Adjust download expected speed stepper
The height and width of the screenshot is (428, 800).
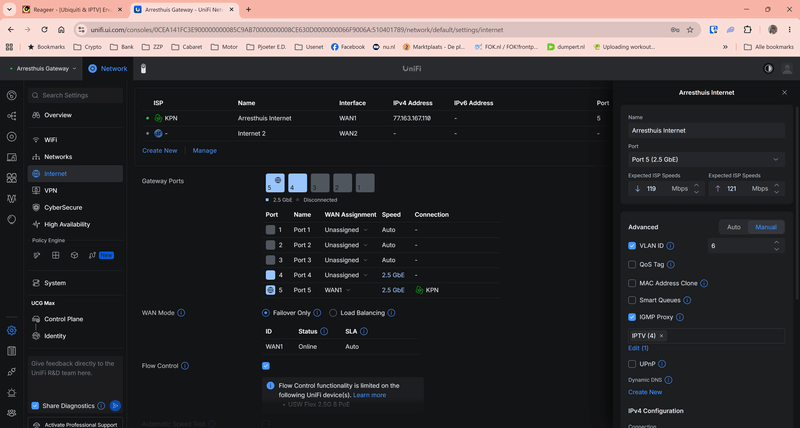coord(696,189)
